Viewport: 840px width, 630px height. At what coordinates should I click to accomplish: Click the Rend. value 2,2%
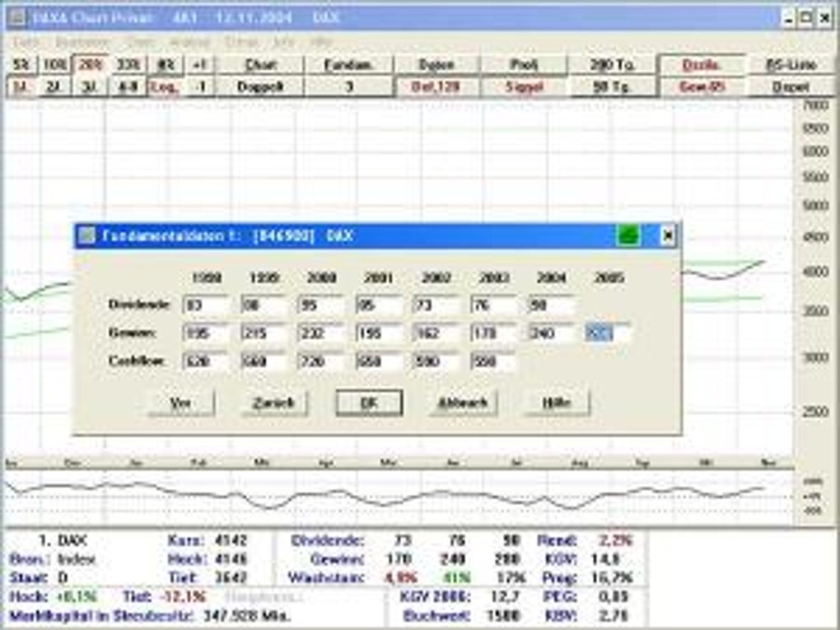615,540
